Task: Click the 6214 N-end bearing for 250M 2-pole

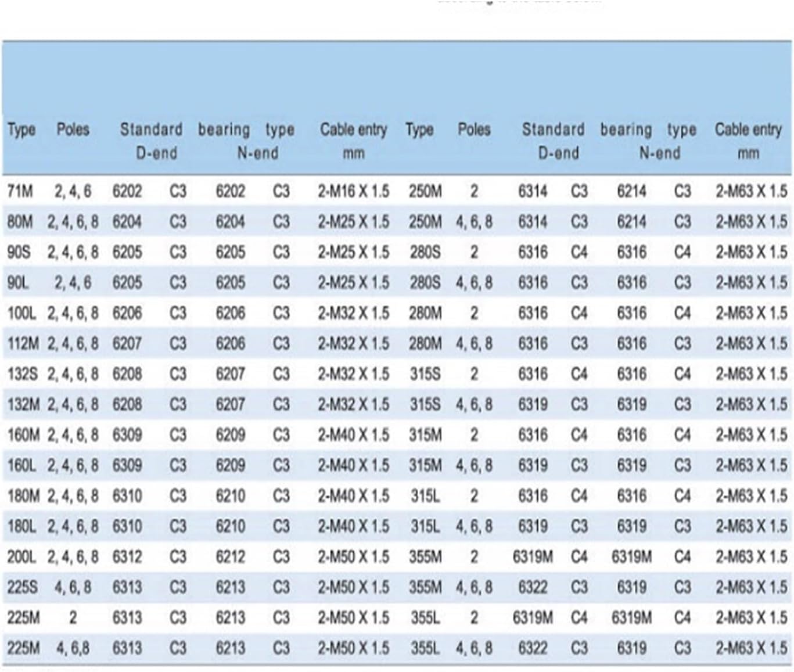Action: point(631,191)
